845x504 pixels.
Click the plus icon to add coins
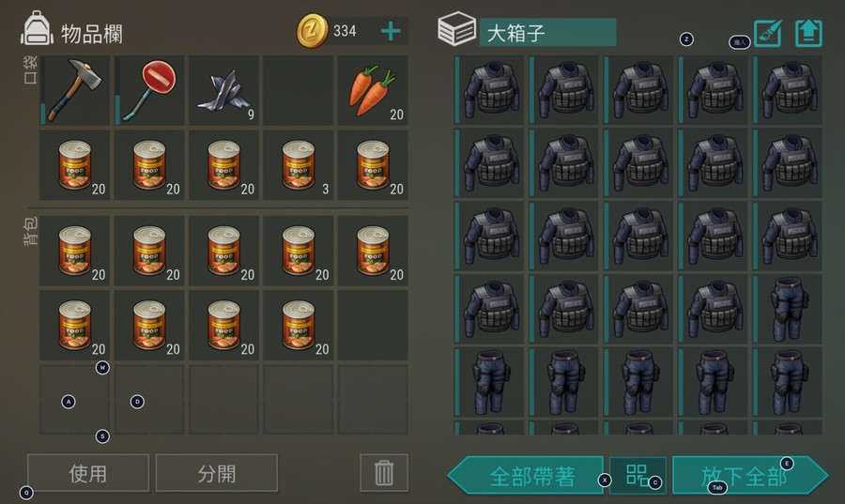coord(391,31)
